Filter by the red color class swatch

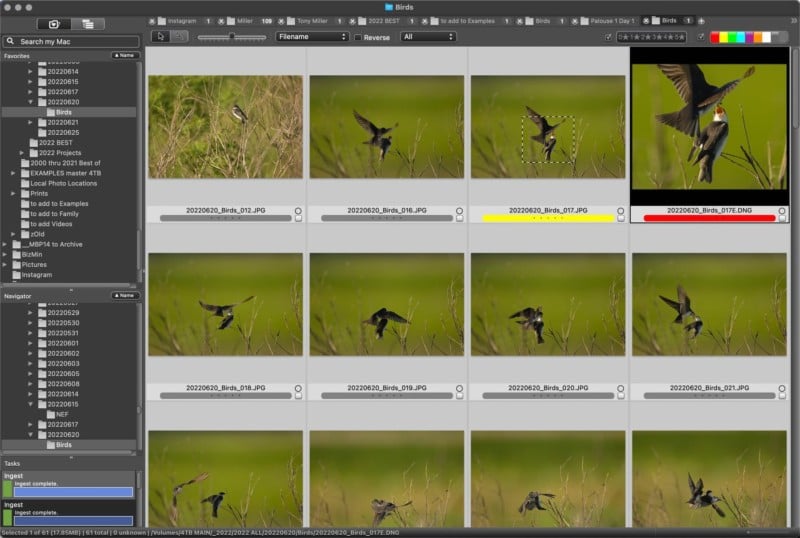point(715,37)
